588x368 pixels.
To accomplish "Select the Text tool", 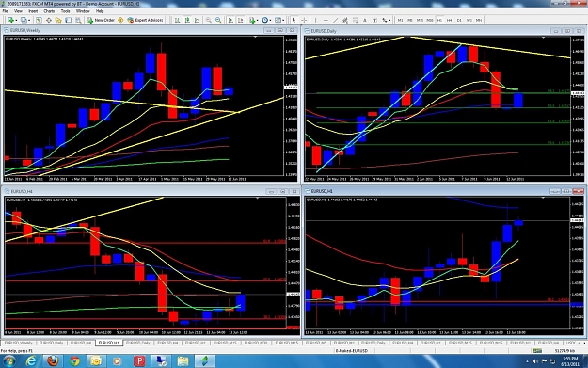I will (365, 20).
